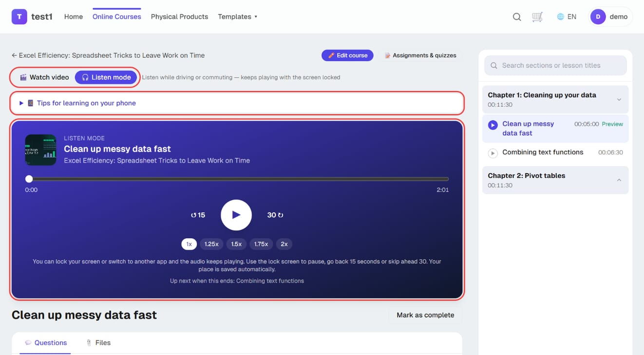Expand Chapter 2: Pivot tables
This screenshot has height=355, width=644.
click(x=555, y=180)
